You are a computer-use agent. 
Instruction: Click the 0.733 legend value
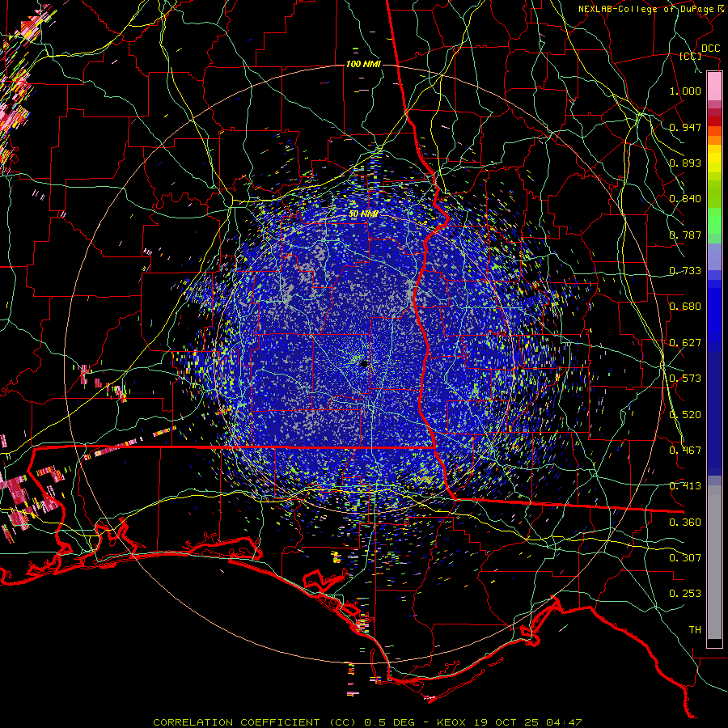pos(685,271)
